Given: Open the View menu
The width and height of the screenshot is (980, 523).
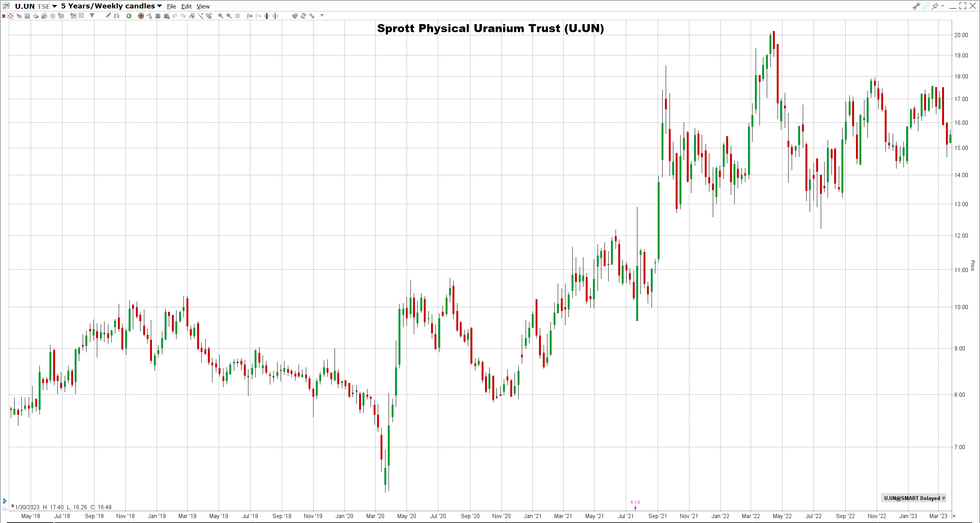Looking at the screenshot, I should point(203,7).
